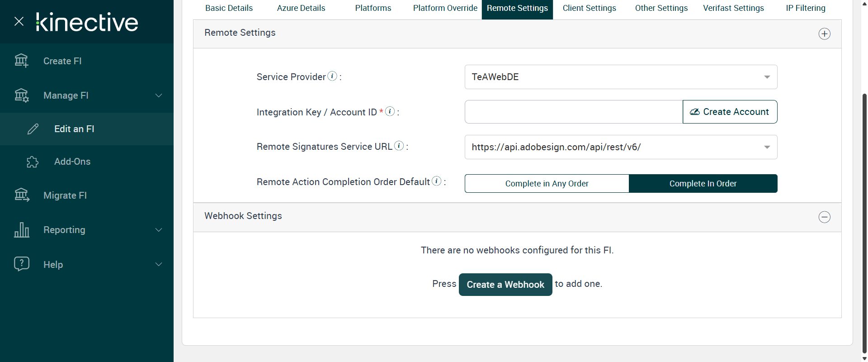Click the Edit an FI pencil icon
This screenshot has width=868, height=362.
click(33, 129)
